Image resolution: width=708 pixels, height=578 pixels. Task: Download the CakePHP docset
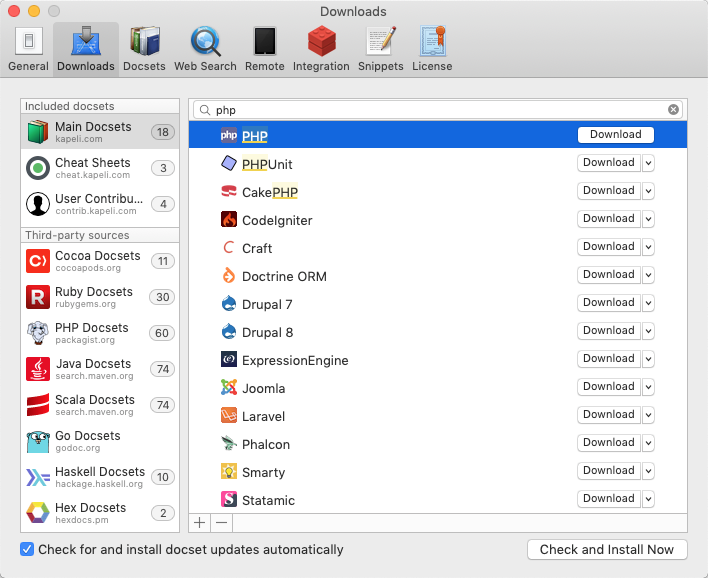point(609,191)
